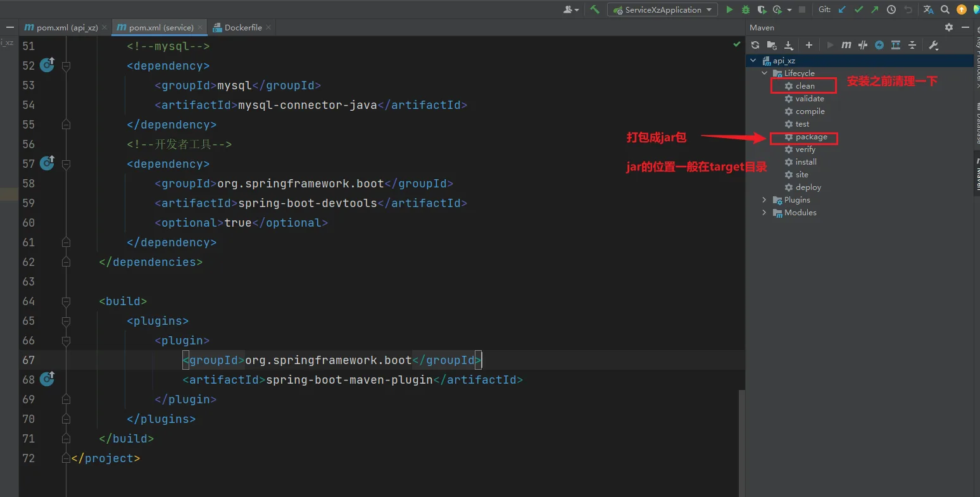
Task: Select the install lifecycle goal
Action: (x=800, y=162)
